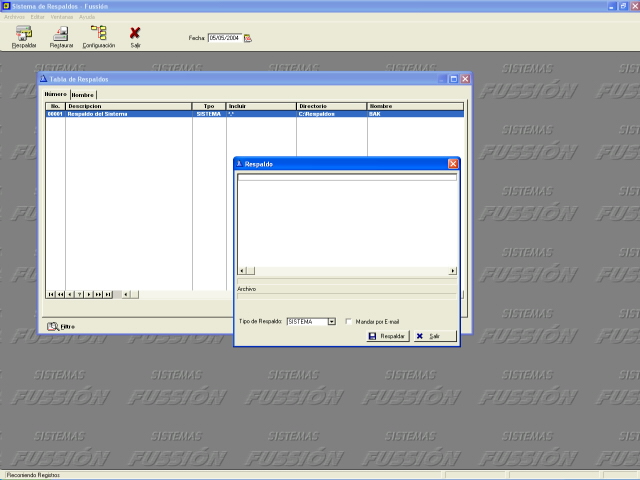Click the Respaldar toolbar icon
Screen dimensions: 640x480
click(x=23, y=34)
